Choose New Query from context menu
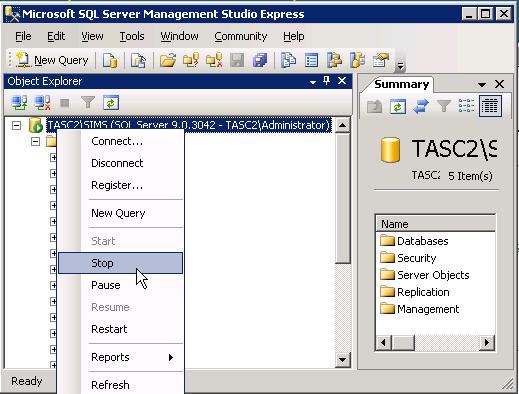519x394 pixels. click(120, 213)
